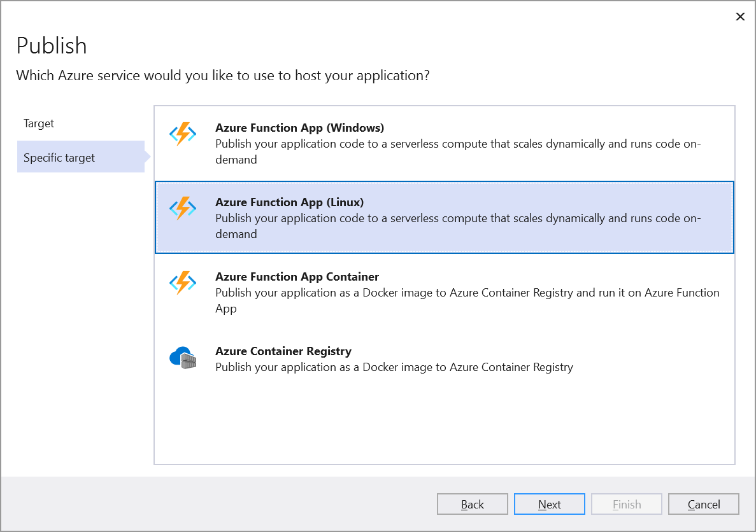Choose the Azure Container Registry title
This screenshot has height=532, width=756.
(283, 351)
